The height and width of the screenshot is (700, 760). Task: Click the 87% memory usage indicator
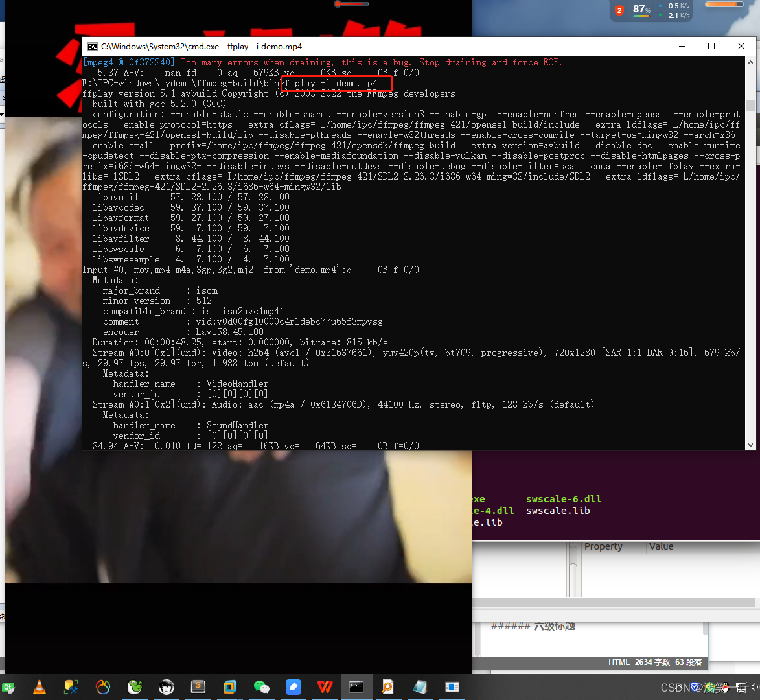point(641,10)
